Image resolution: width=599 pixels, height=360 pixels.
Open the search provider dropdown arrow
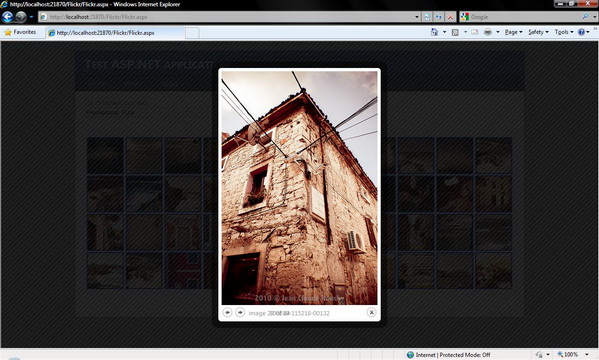(594, 17)
